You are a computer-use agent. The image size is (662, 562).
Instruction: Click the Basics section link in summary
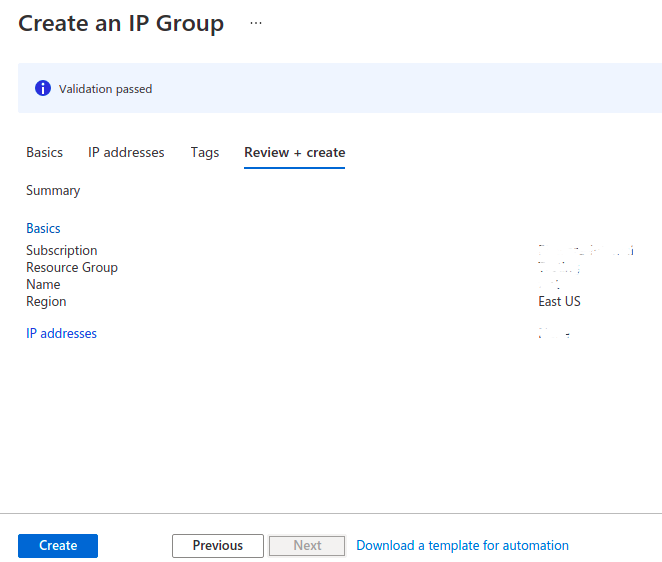click(43, 229)
